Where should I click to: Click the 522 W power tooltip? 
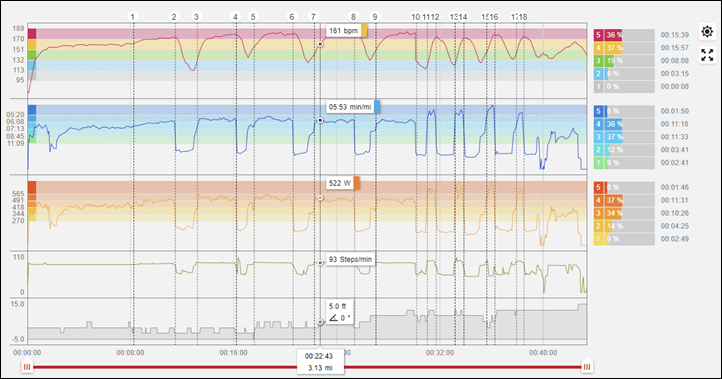[x=343, y=183]
